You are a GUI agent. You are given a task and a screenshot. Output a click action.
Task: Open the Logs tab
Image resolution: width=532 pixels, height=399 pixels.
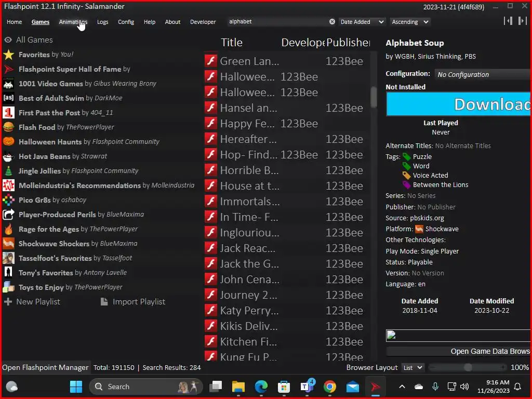(102, 22)
